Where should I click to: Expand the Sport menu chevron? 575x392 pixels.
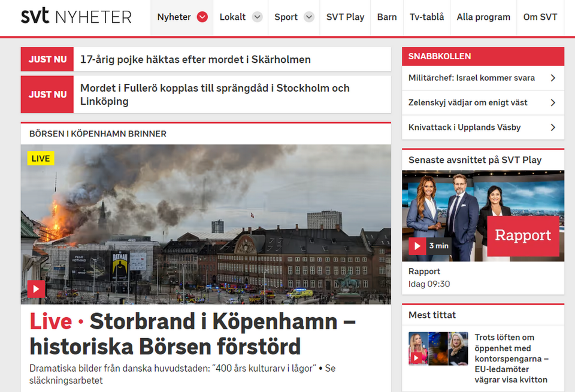pos(309,17)
